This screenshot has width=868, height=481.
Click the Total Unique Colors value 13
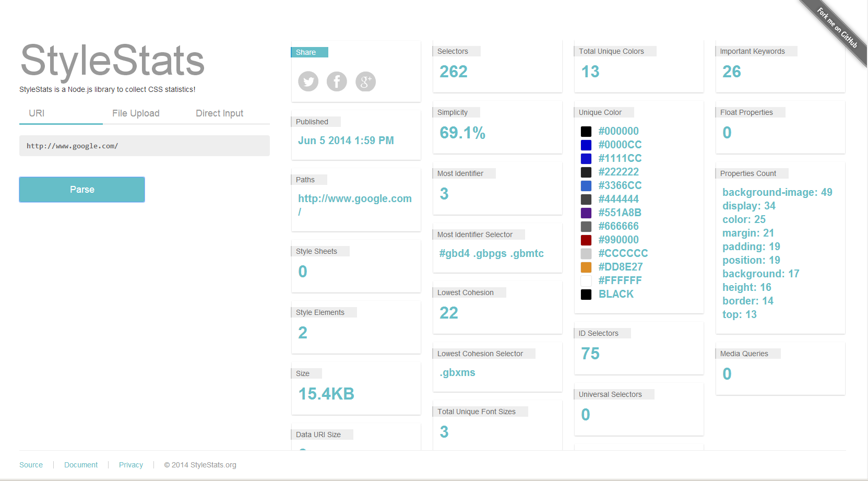(x=590, y=72)
